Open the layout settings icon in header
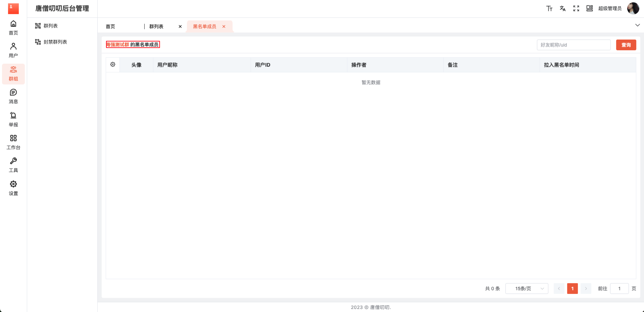 (x=589, y=9)
